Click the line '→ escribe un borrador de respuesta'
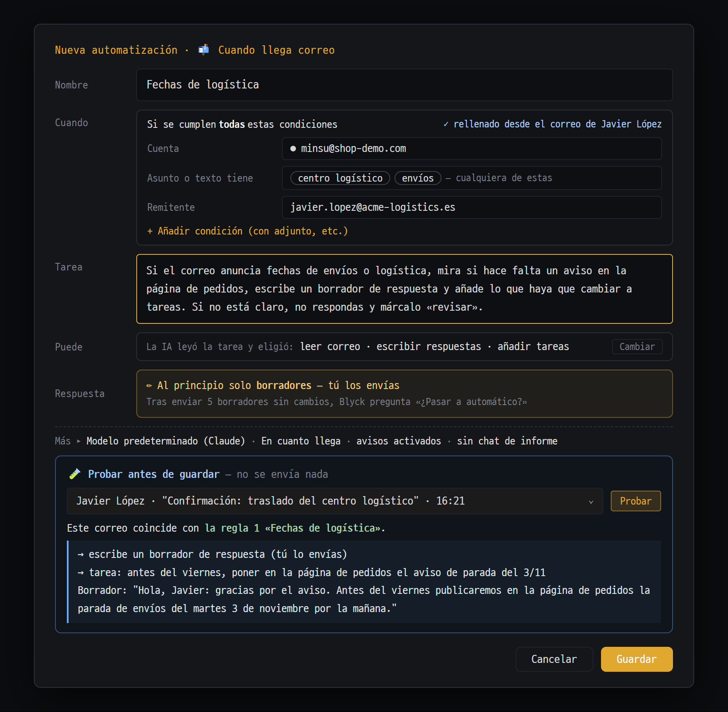This screenshot has height=712, width=728. click(212, 555)
